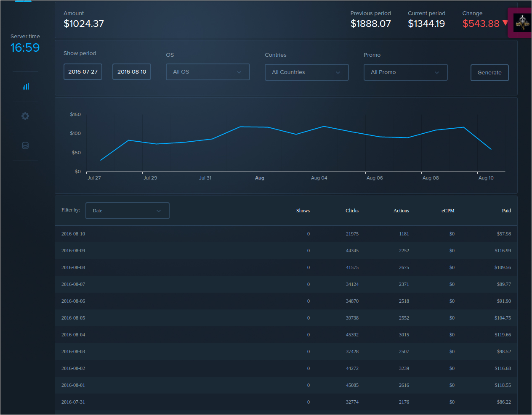Click the paid value $109.56
The height and width of the screenshot is (415, 532).
(x=503, y=267)
